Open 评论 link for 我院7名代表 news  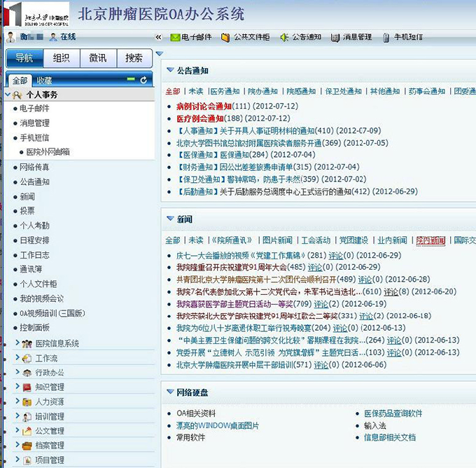[391, 292]
